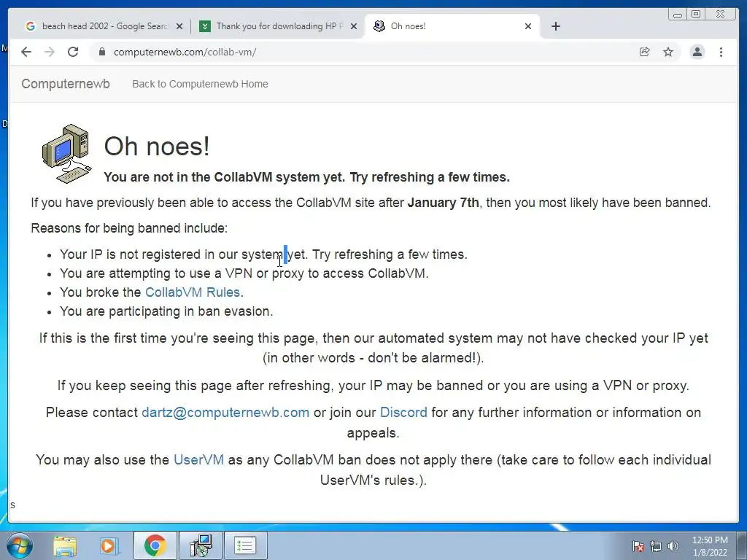Click the bold 'January 7th' text
Viewport: 747px width, 560px height.
point(443,203)
